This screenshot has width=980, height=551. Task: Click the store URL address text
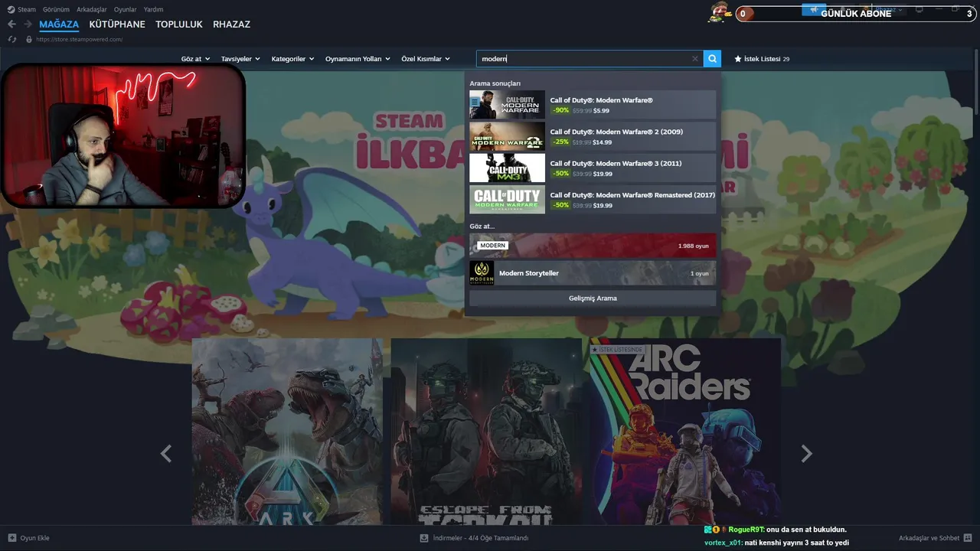click(x=80, y=39)
